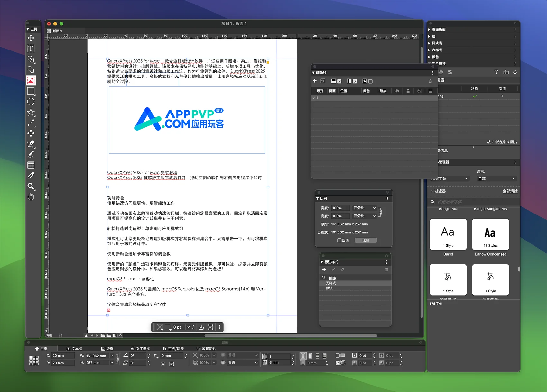Select the Zoom magnifier tool
This screenshot has height=392, width=547.
pyautogui.click(x=31, y=186)
